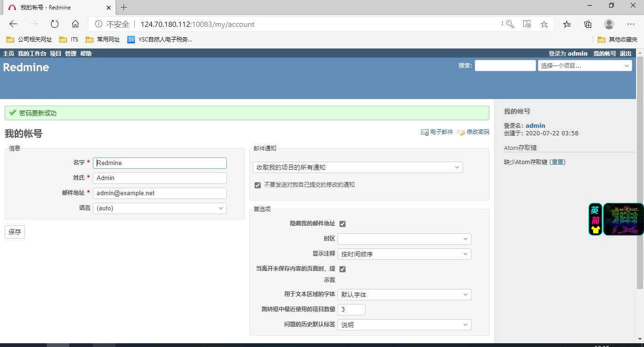Click the admin login name in sidebar

click(x=536, y=125)
